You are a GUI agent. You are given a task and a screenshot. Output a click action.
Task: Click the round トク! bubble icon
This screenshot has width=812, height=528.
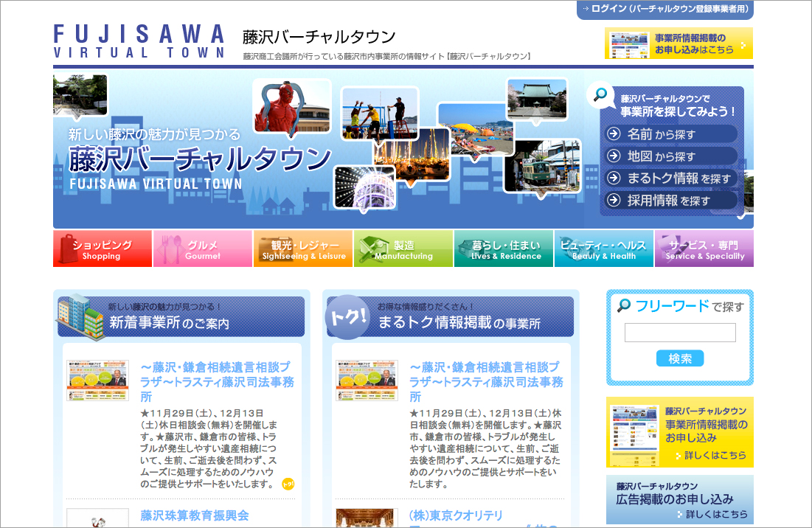click(347, 317)
